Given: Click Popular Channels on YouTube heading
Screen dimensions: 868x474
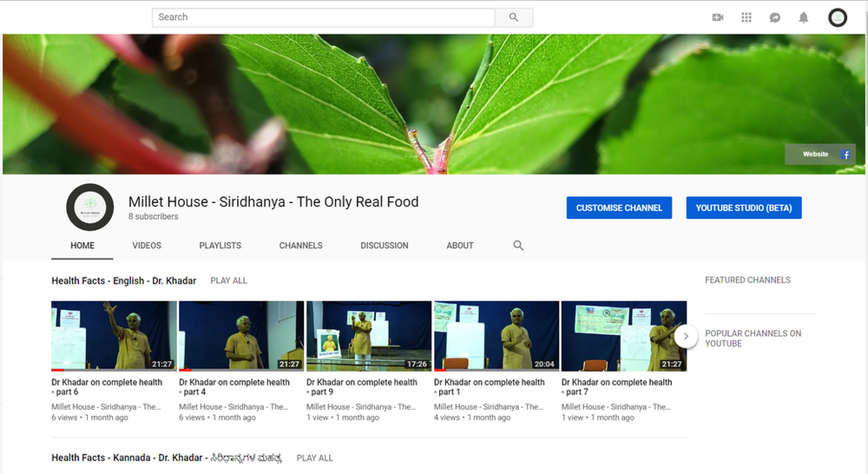Looking at the screenshot, I should tap(753, 339).
